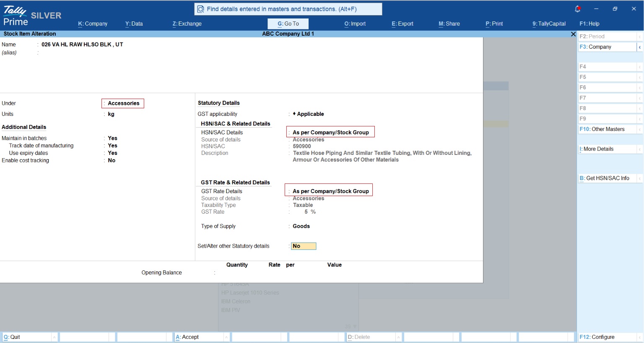Viewport: 644px width, 343px height.
Task: Expand the arrow next to D: Delete
Action: point(399,337)
